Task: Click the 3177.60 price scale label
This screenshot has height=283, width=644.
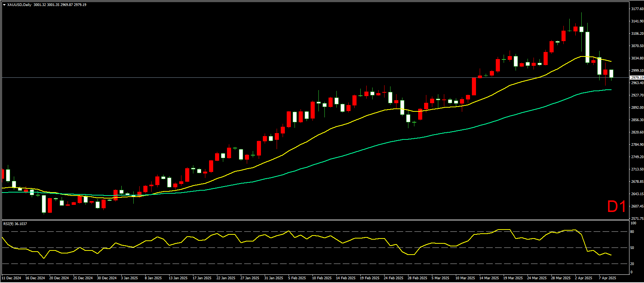Action: point(637,9)
